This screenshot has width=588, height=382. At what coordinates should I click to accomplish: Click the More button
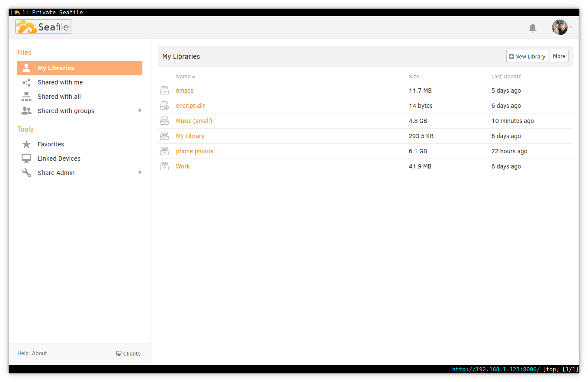click(559, 56)
